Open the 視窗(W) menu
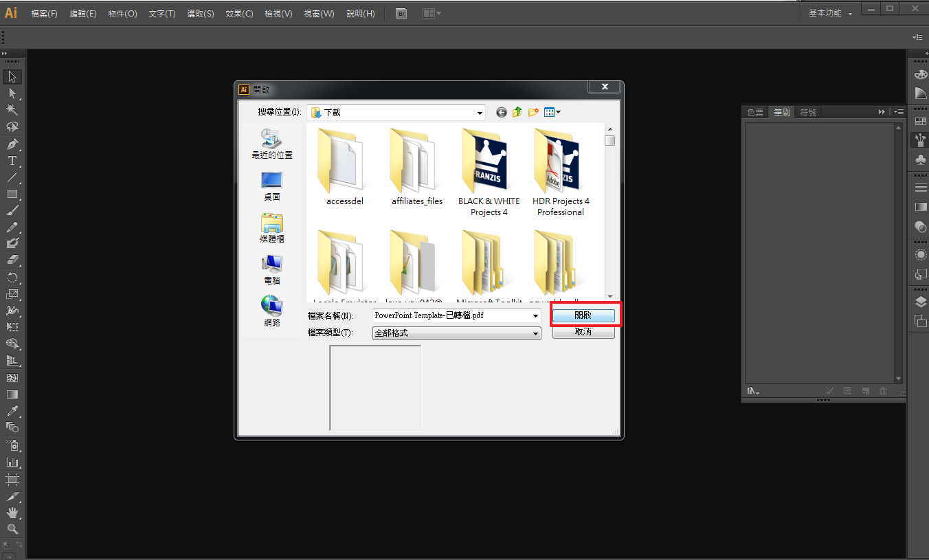The width and height of the screenshot is (929, 560). click(319, 14)
